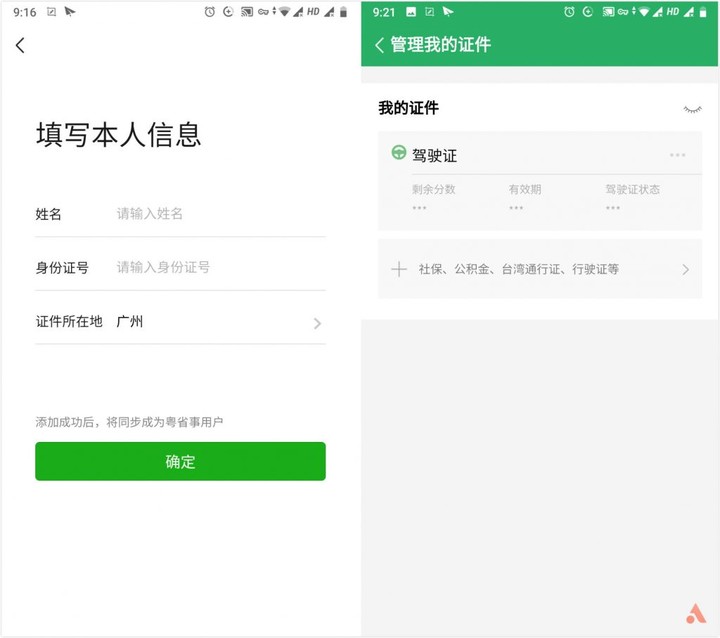Tap alarm clock icon in left status bar
This screenshot has width=720, height=638.
(x=209, y=12)
